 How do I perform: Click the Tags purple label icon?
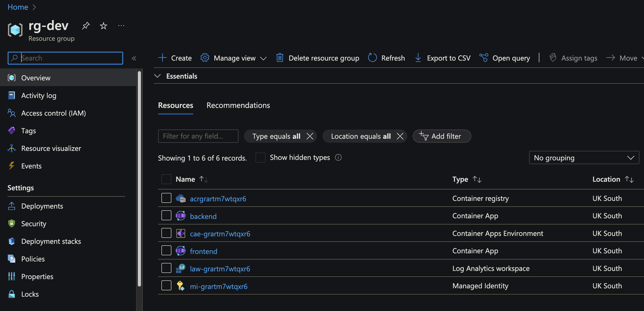(11, 131)
